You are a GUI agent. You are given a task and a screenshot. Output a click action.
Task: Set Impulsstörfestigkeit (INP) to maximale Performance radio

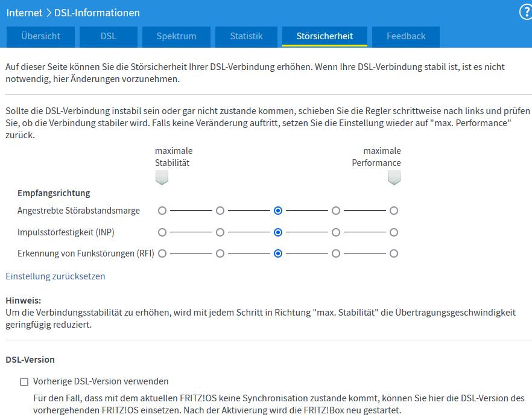[x=394, y=232]
